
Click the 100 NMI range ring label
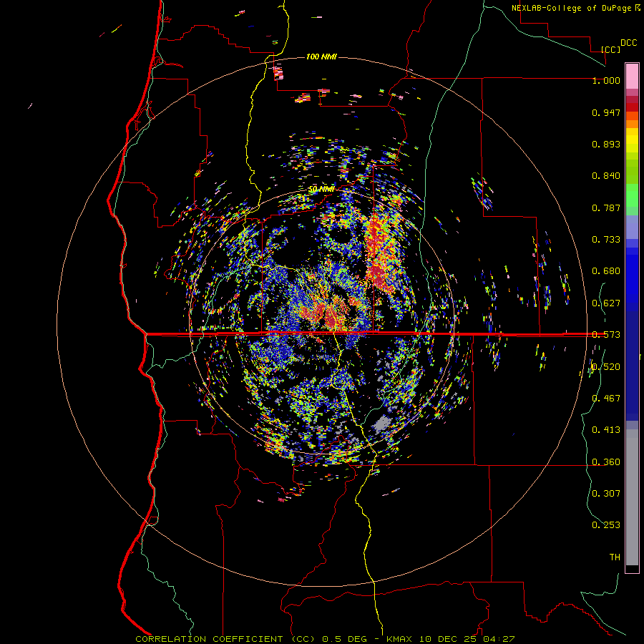tap(321, 57)
